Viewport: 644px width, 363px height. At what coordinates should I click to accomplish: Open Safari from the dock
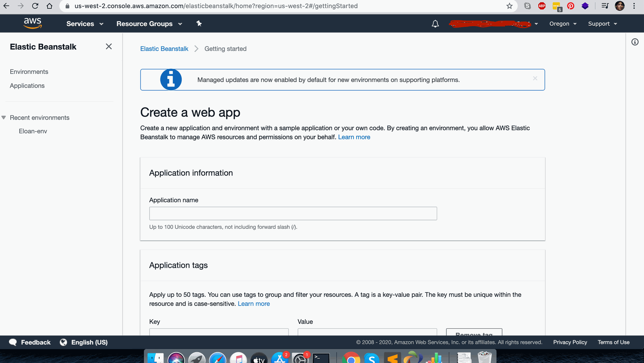218,358
